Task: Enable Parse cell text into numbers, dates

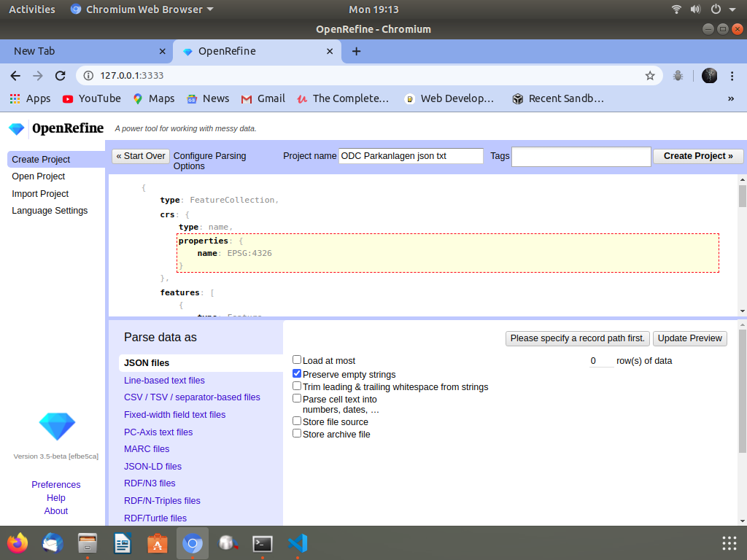Action: (297, 398)
